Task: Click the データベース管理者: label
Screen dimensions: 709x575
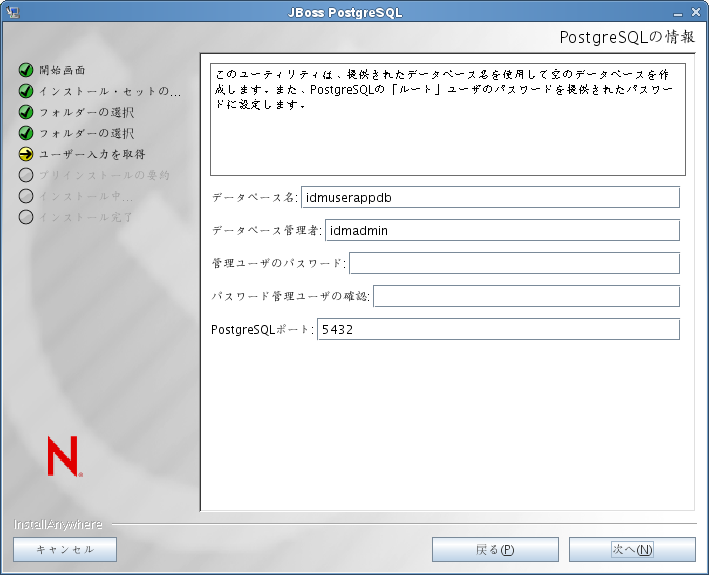Action: (x=266, y=231)
